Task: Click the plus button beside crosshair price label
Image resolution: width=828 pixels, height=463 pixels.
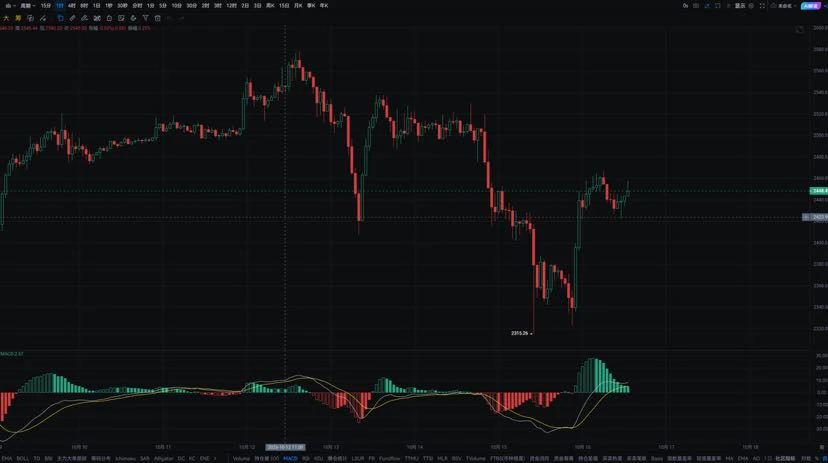Action: [806, 217]
